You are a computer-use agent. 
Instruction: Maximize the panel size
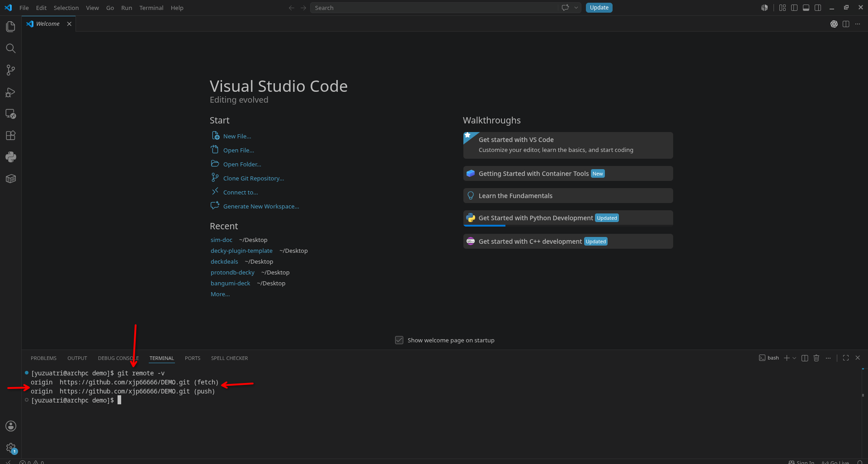tap(846, 358)
